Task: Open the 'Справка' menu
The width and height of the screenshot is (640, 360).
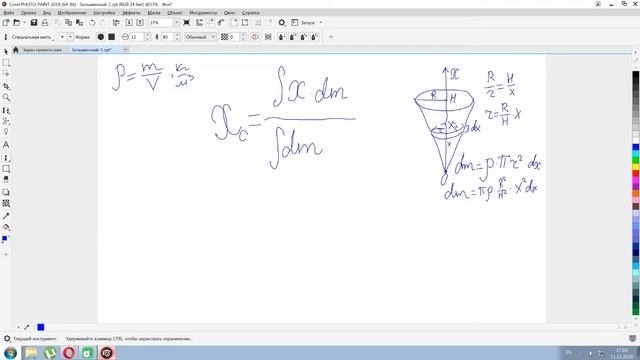Action: (251, 13)
